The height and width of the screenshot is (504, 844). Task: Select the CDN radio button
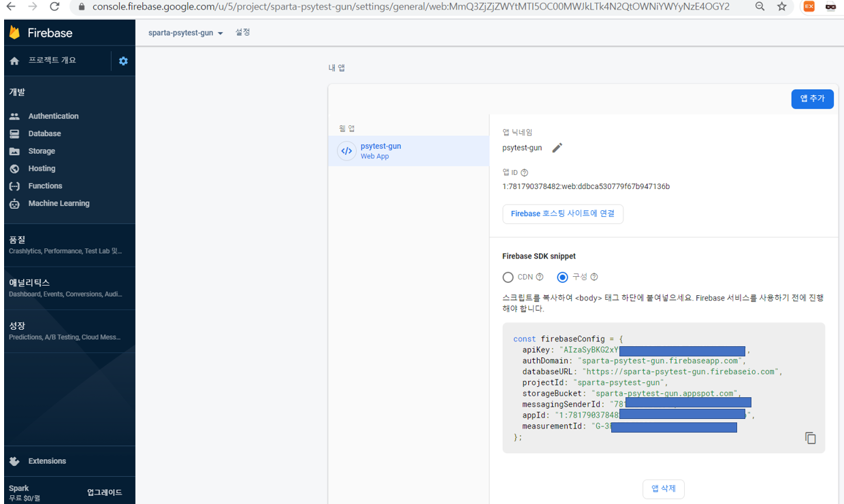[x=508, y=277]
